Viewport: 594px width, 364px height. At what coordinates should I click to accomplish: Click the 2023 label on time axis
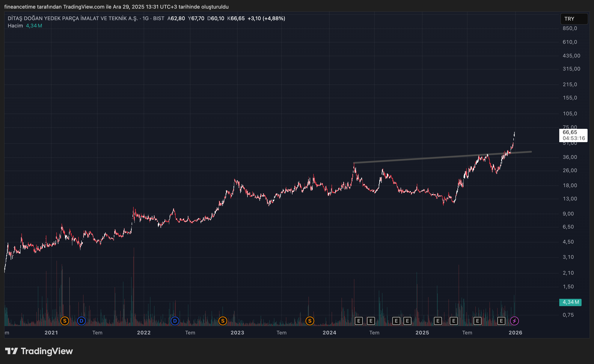tap(237, 333)
